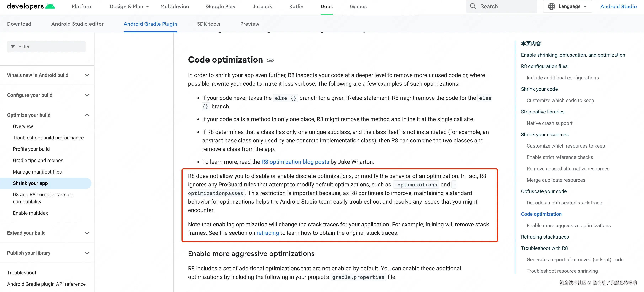Click the globe Language icon
This screenshot has width=644, height=292.
click(x=551, y=6)
